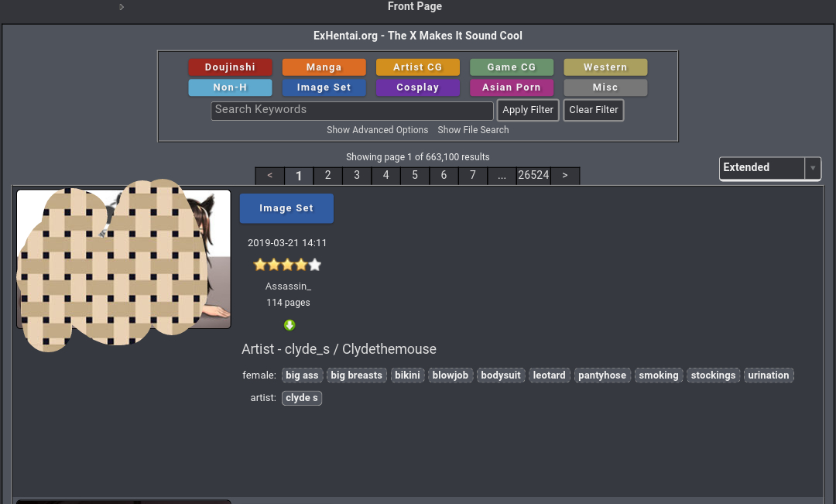
Task: Toggle the Image Set filter in search box
Action: tap(324, 87)
